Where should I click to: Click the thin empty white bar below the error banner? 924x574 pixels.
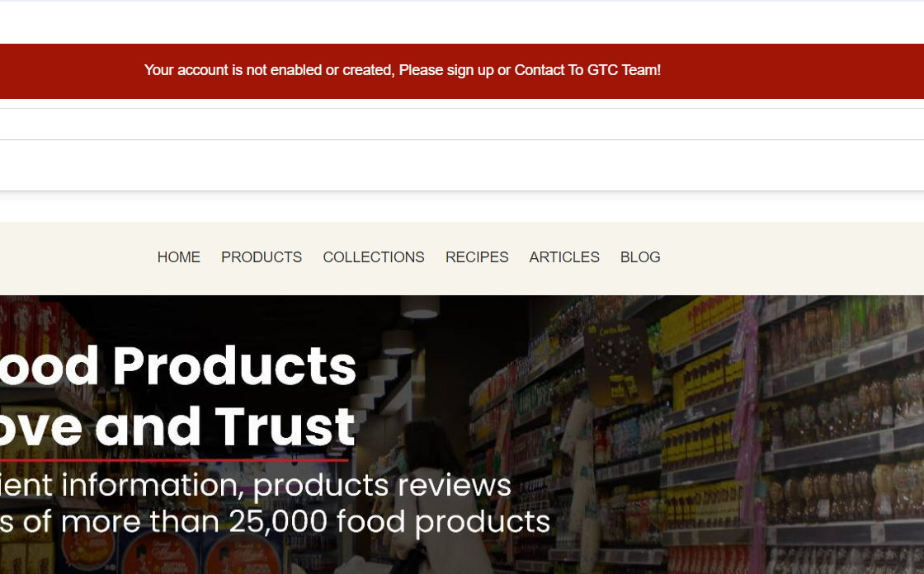pyautogui.click(x=462, y=125)
